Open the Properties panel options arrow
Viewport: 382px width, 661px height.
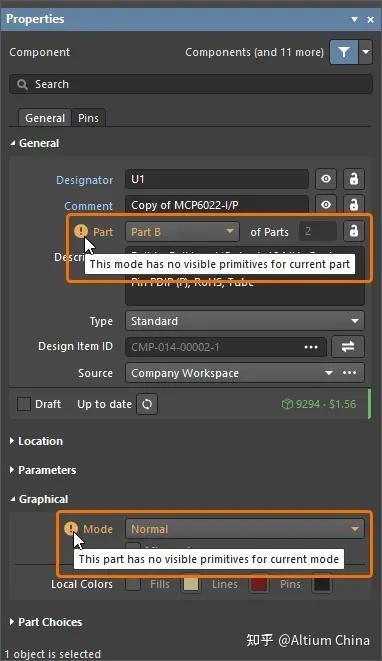coord(355,19)
